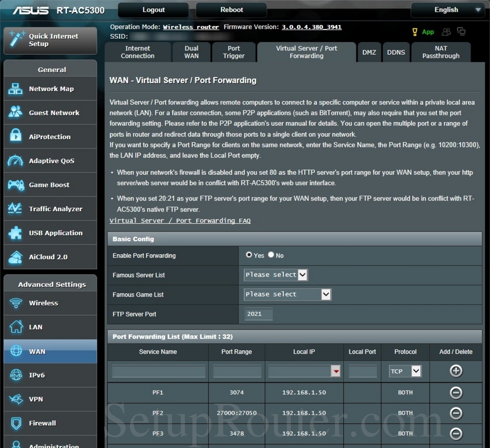Open the connected users icon in header

click(x=446, y=32)
